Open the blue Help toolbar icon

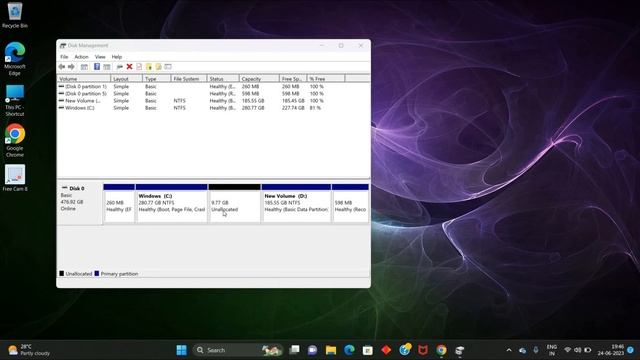tap(97, 67)
